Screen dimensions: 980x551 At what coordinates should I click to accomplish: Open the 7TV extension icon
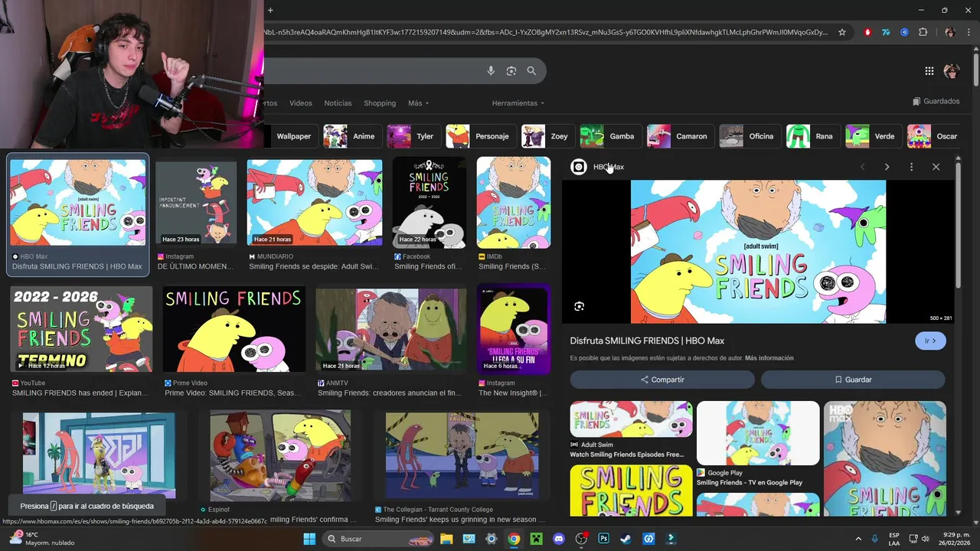[x=886, y=32]
